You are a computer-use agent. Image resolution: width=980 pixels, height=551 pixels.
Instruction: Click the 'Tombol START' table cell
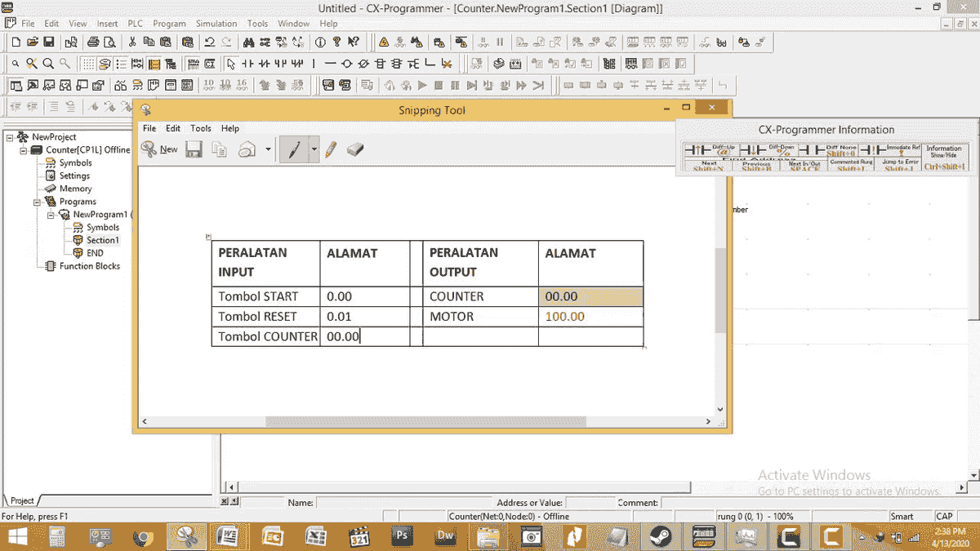(266, 296)
